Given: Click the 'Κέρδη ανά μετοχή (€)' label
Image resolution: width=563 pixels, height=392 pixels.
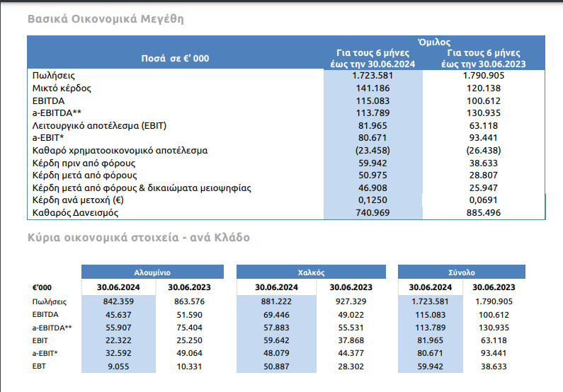Looking at the screenshot, I should (78, 200).
